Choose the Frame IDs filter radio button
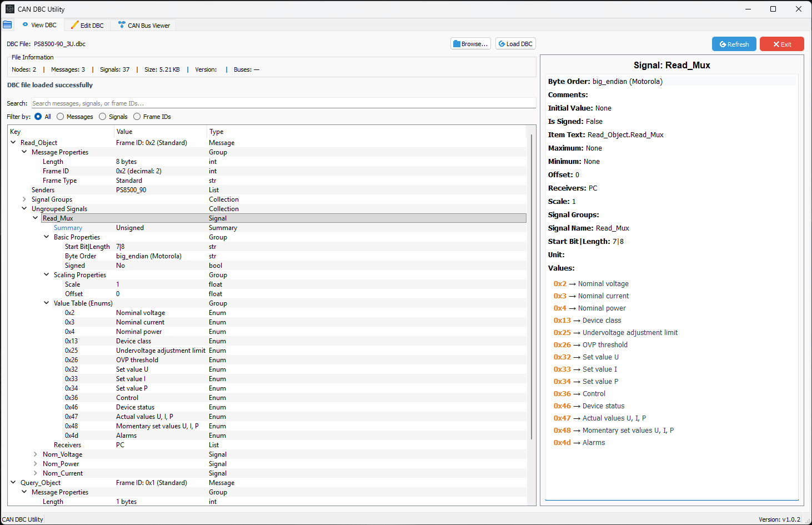The image size is (812, 525). point(137,116)
